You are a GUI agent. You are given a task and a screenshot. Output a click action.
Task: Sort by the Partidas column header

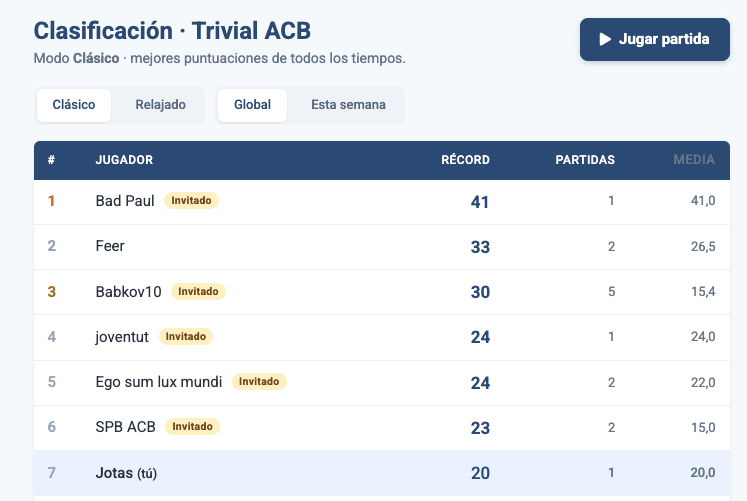tap(585, 160)
